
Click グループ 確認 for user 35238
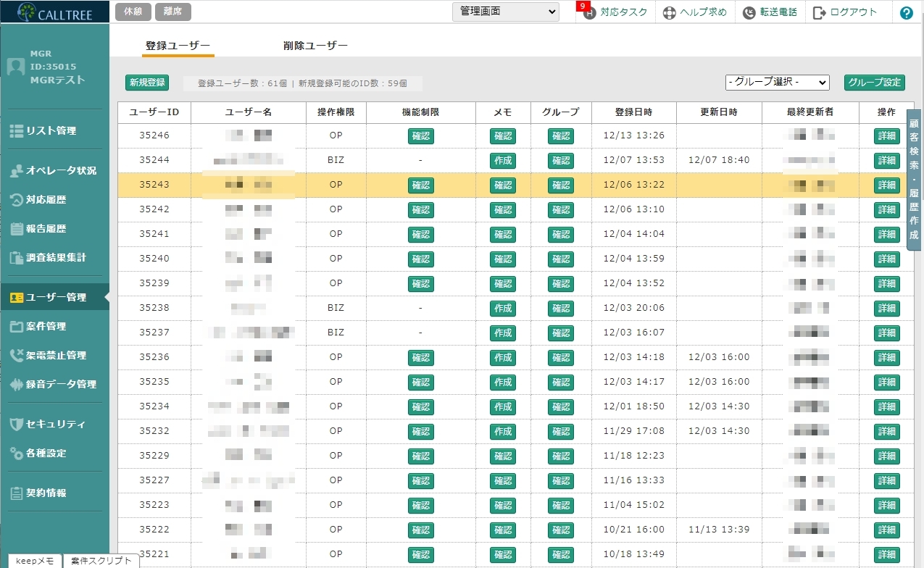pos(561,309)
